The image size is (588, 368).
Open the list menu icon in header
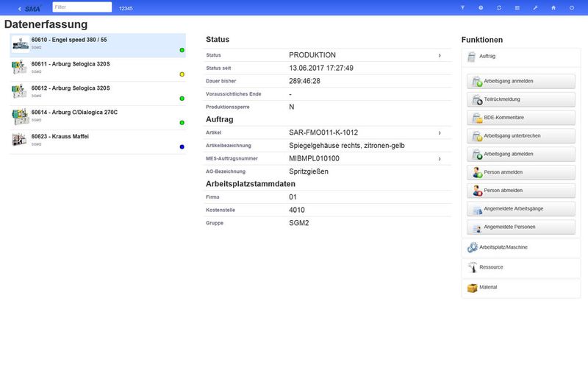517,7
